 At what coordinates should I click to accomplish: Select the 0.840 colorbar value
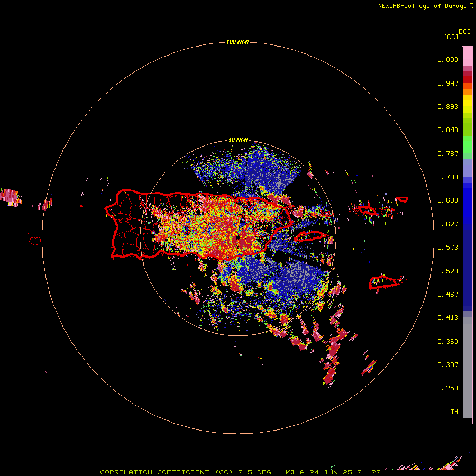(x=448, y=130)
